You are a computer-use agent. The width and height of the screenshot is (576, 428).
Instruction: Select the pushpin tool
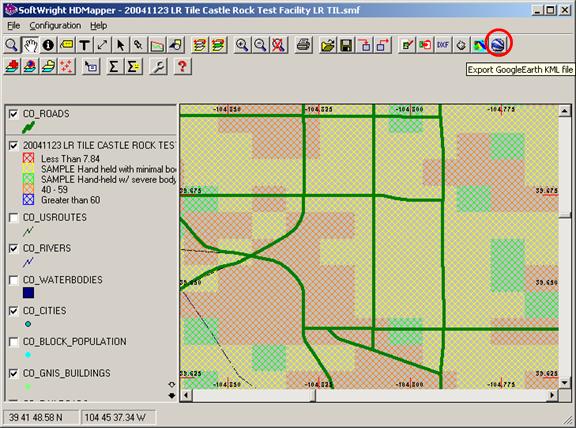coord(138,45)
